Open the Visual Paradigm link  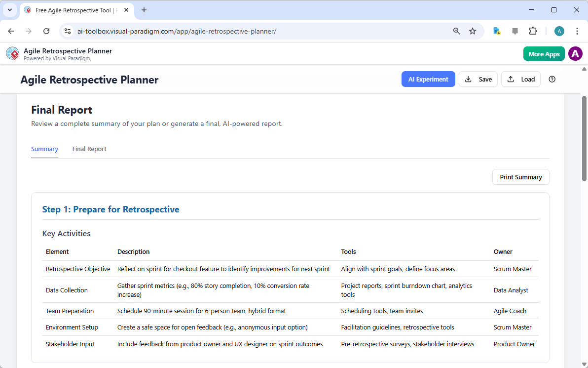click(x=71, y=58)
